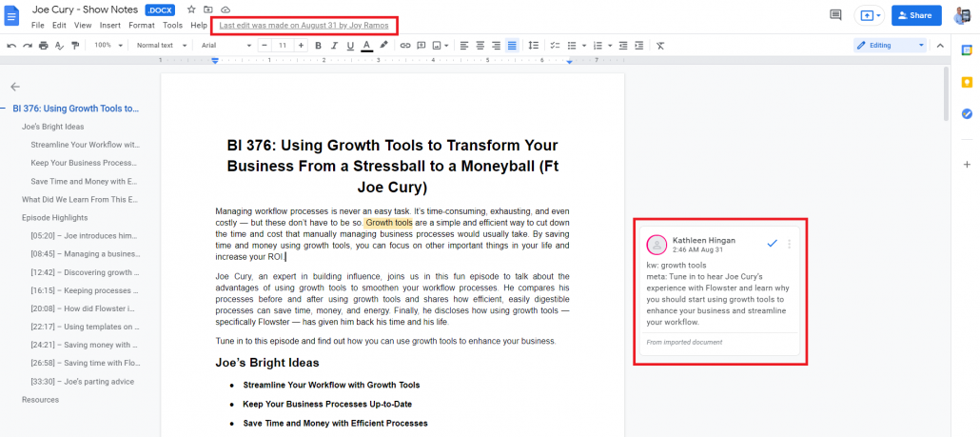
Task: Jump to Resources in outline
Action: click(x=40, y=400)
